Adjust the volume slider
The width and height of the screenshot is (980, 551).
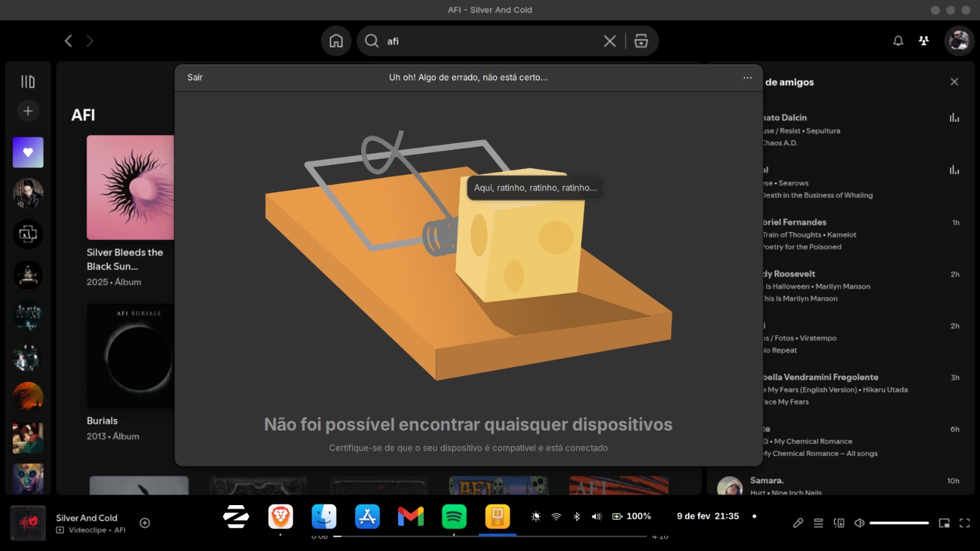[x=899, y=523]
